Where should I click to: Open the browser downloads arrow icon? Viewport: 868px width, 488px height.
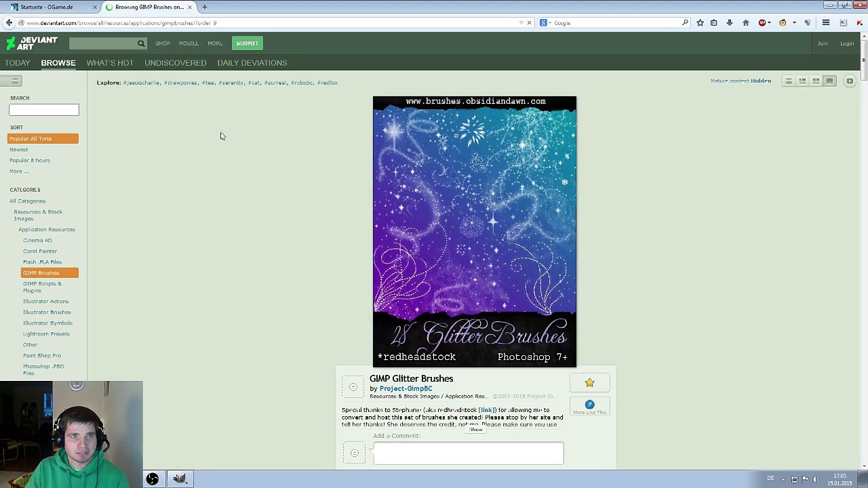[730, 23]
